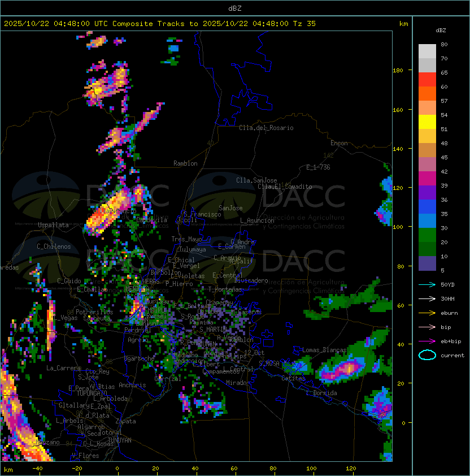Click the Tz 35 text in header

click(304, 23)
